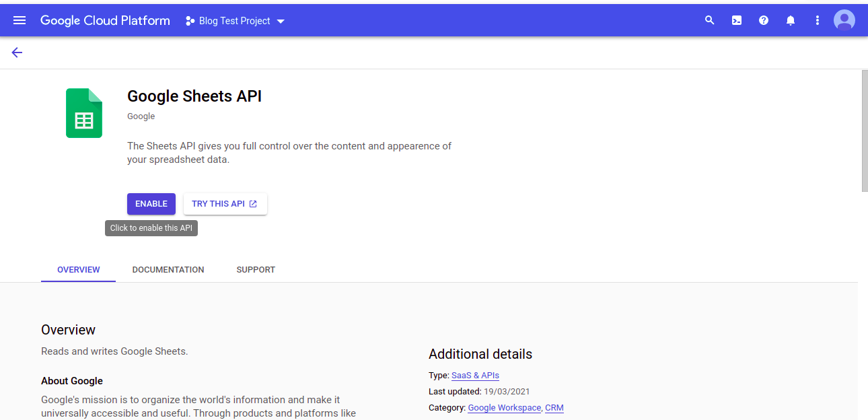Click the 'About Google' subheading
Image resolution: width=868 pixels, height=420 pixels.
[72, 381]
